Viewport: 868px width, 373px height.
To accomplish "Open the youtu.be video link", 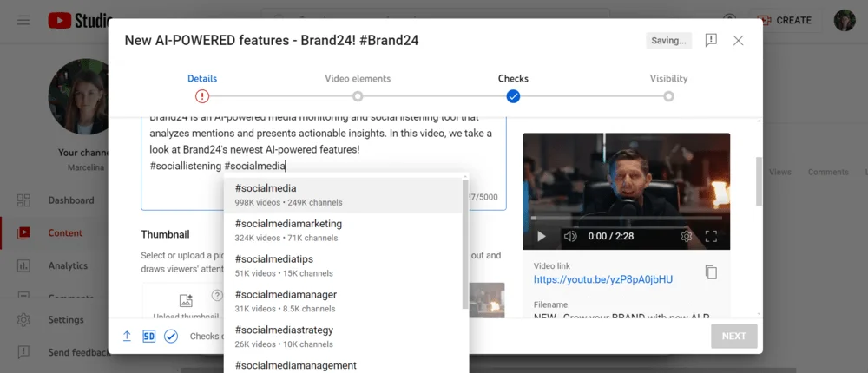I will pyautogui.click(x=603, y=279).
